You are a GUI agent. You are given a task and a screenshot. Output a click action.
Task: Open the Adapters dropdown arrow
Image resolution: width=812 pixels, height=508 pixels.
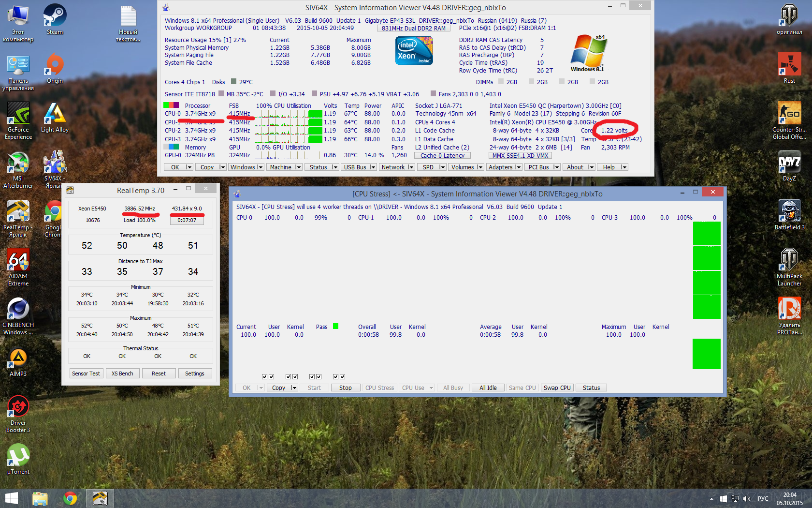tap(518, 167)
